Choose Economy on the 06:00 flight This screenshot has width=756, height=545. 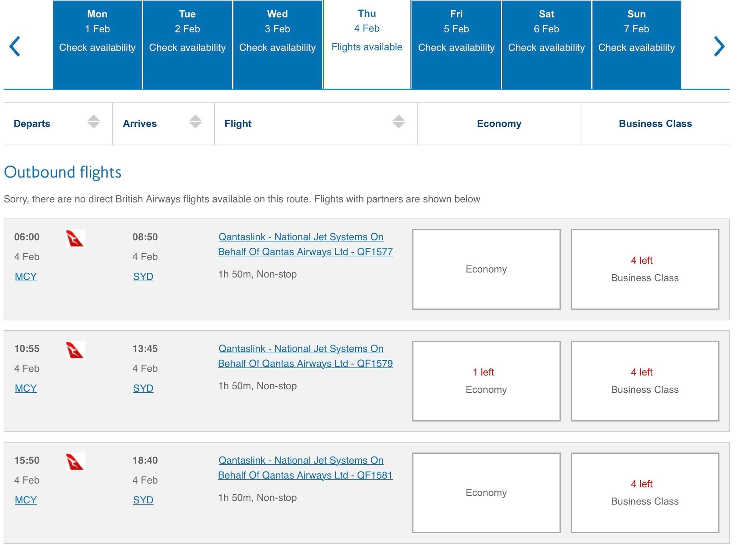tap(486, 269)
